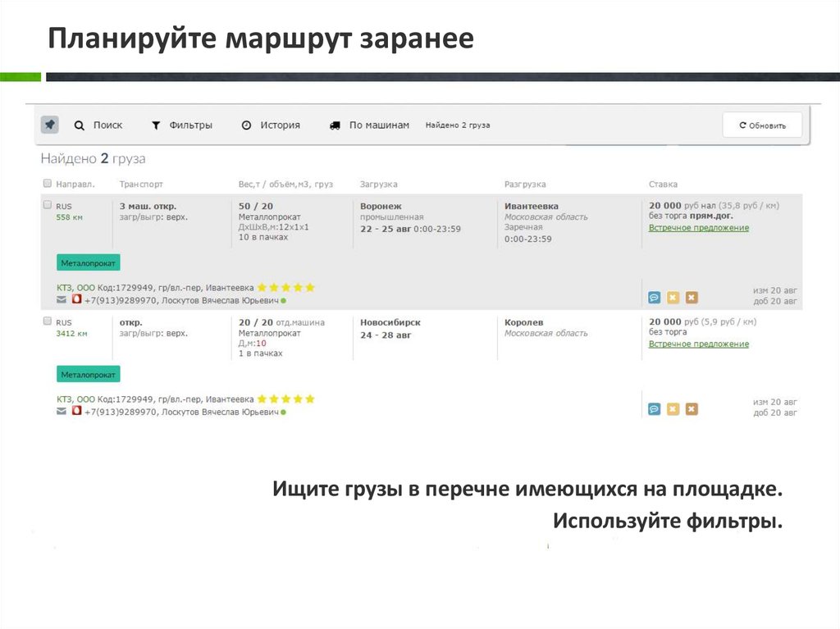The image size is (840, 629).
Task: Open Встречное предложение for the Воронеж cargo
Action: (x=699, y=226)
